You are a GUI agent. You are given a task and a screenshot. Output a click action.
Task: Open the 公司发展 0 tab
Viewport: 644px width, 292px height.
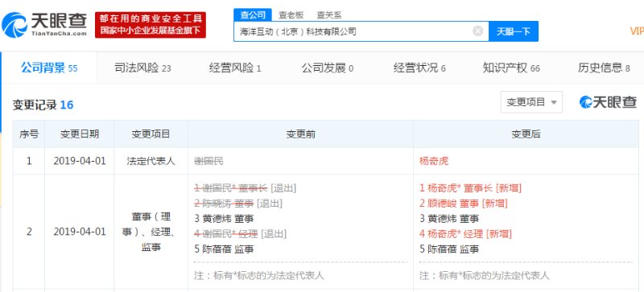point(328,68)
